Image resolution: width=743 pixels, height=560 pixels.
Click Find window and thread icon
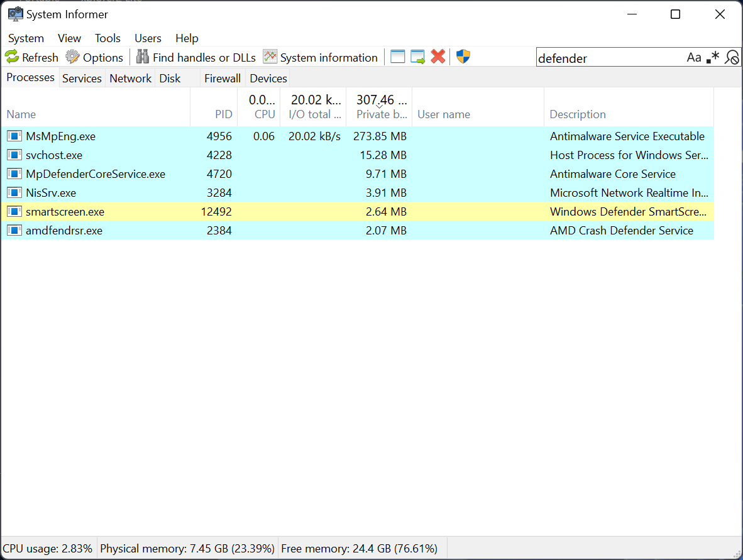[x=418, y=57]
